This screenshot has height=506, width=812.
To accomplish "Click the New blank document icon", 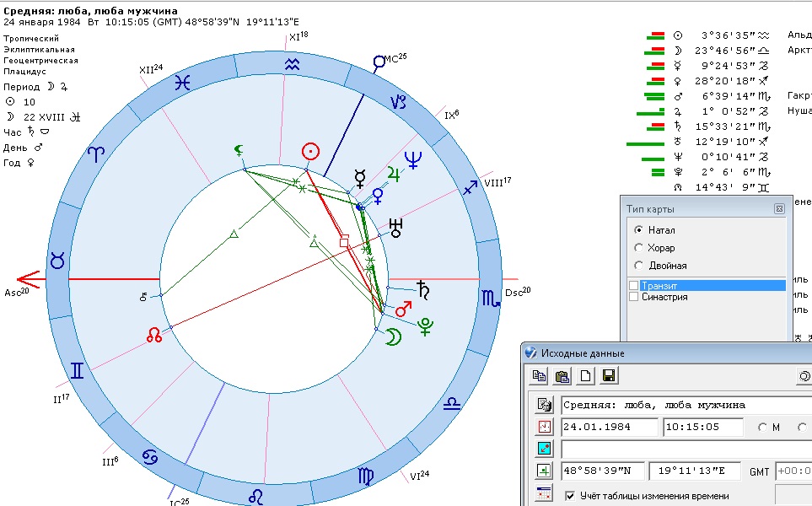I will (584, 376).
